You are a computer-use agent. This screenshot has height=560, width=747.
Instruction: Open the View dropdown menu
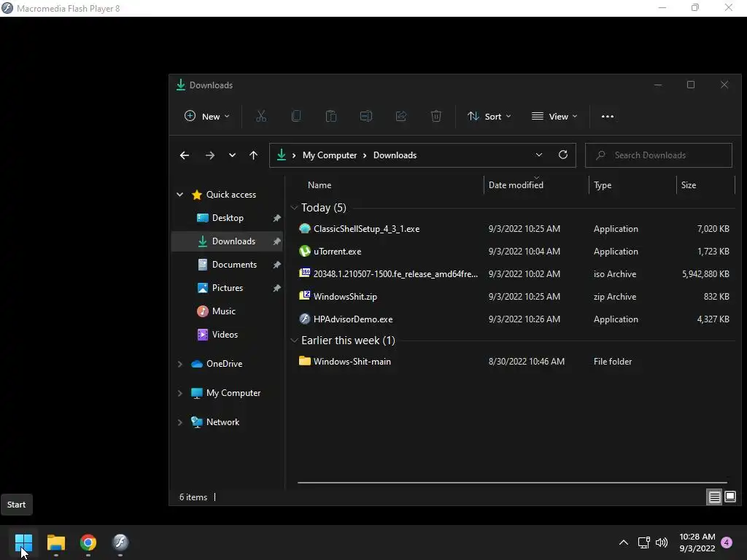tap(554, 116)
